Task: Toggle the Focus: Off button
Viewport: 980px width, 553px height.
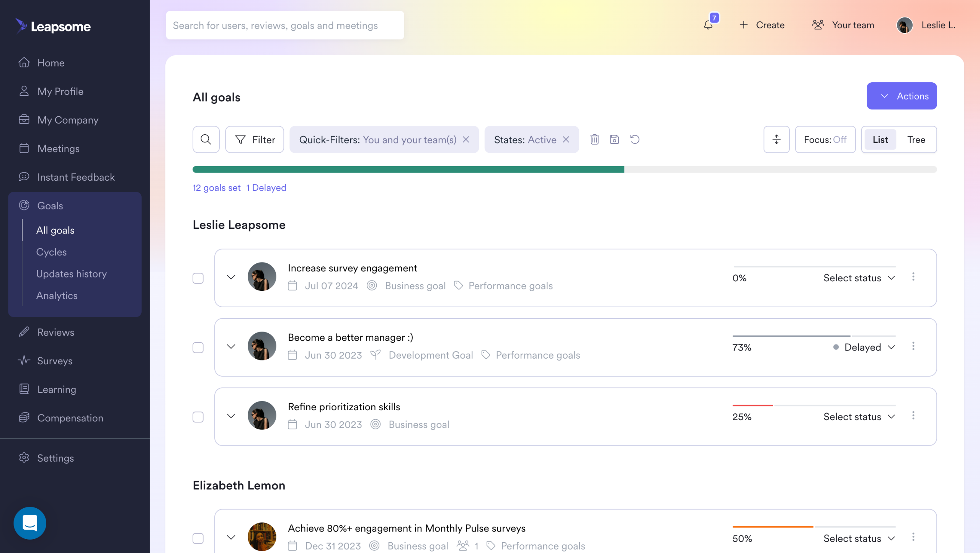Action: coord(825,139)
